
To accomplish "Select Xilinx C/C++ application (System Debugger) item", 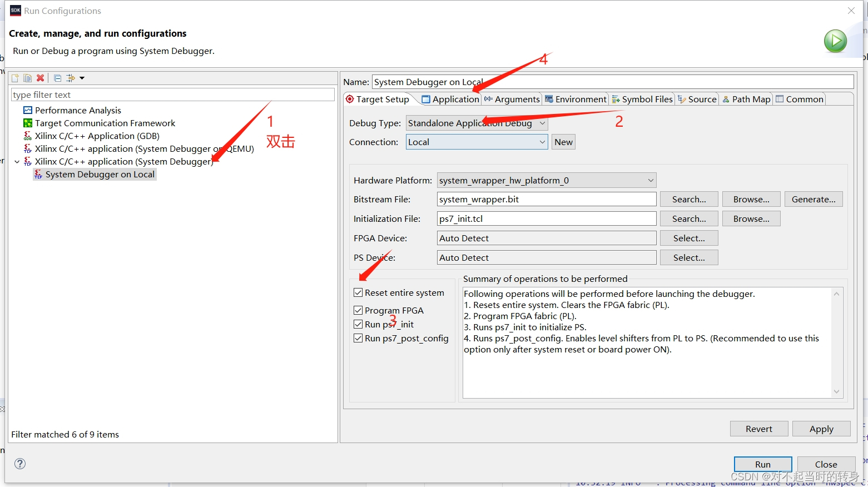I will [x=124, y=161].
